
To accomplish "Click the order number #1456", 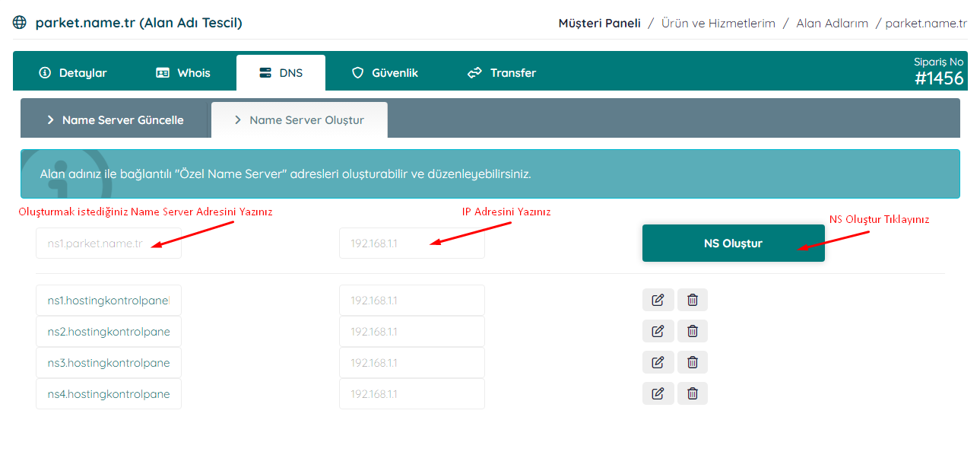I will tap(939, 78).
